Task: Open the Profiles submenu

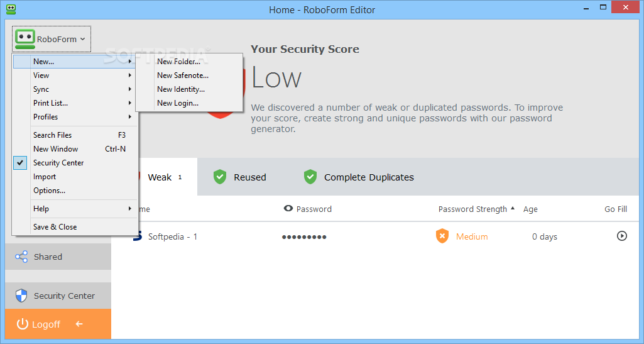Action: 75,117
